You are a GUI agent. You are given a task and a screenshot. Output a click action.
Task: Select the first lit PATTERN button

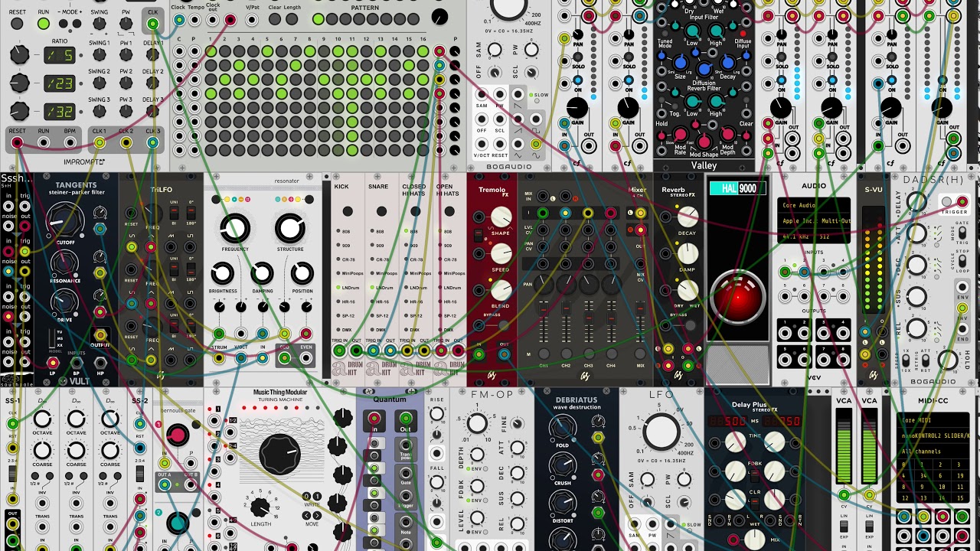click(x=318, y=19)
